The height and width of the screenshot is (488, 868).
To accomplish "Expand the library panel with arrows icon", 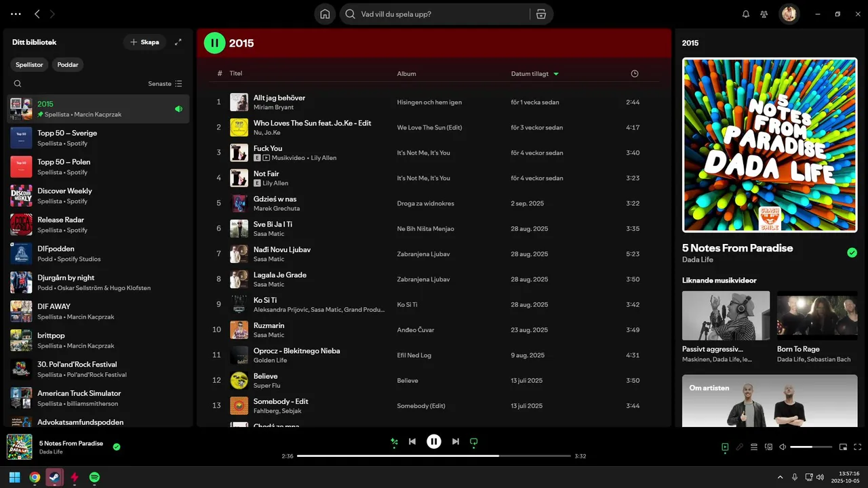I will [x=178, y=42].
